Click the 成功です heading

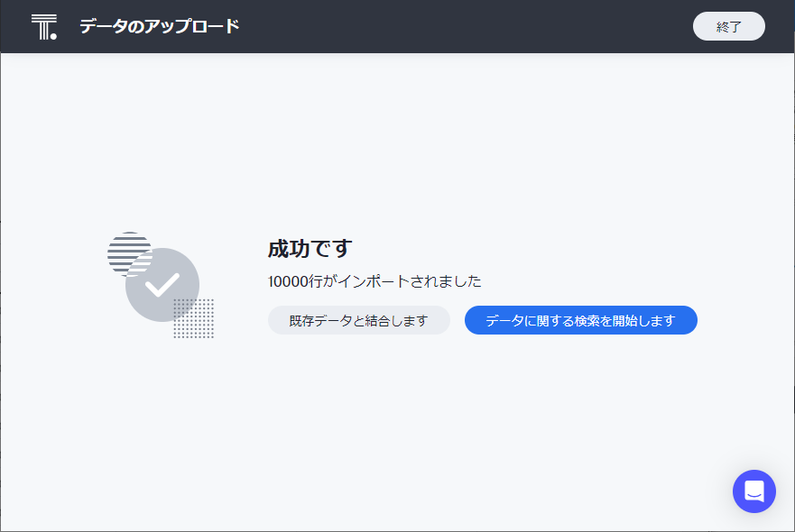(x=310, y=249)
